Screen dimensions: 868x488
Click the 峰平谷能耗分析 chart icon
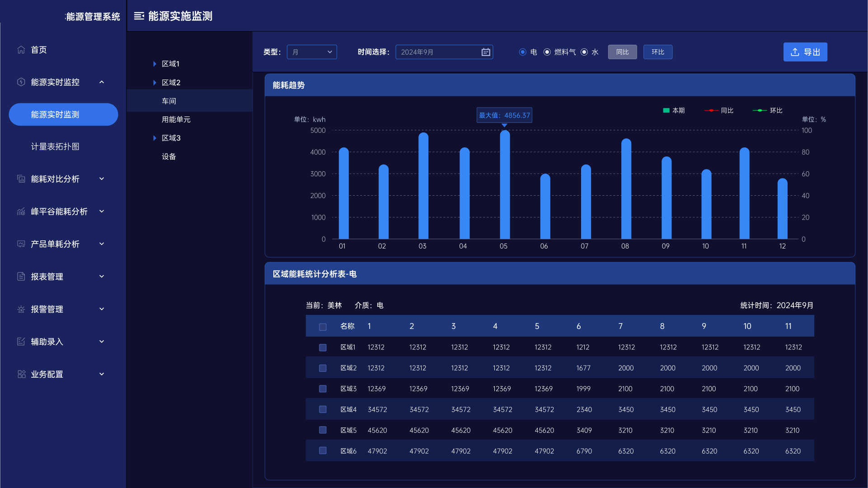click(21, 211)
